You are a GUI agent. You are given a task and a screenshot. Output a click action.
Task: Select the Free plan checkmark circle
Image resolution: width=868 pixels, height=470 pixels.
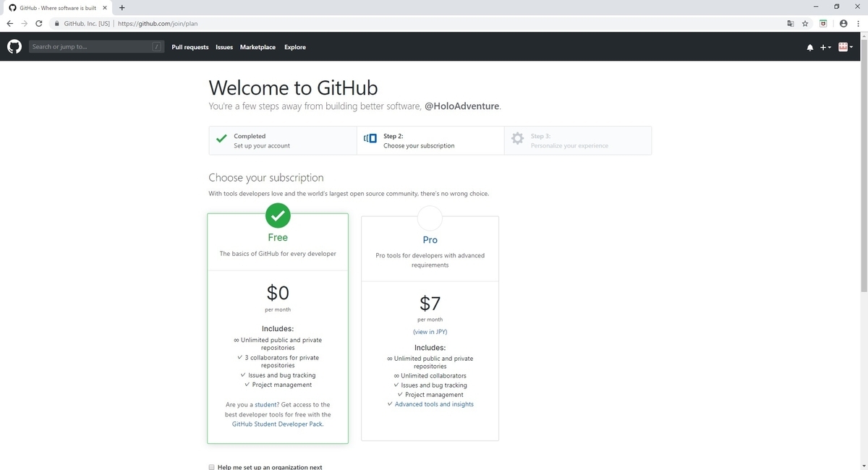tap(278, 215)
